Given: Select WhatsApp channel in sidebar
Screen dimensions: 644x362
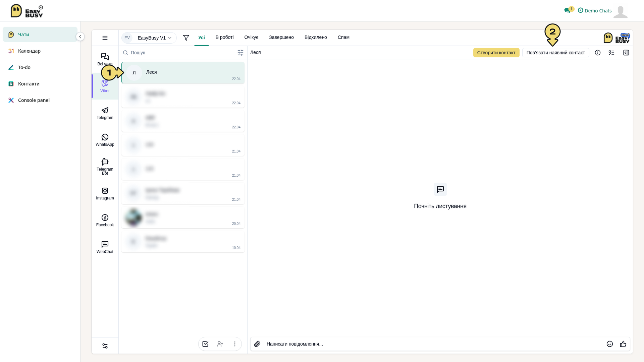Looking at the screenshot, I should coord(105,140).
